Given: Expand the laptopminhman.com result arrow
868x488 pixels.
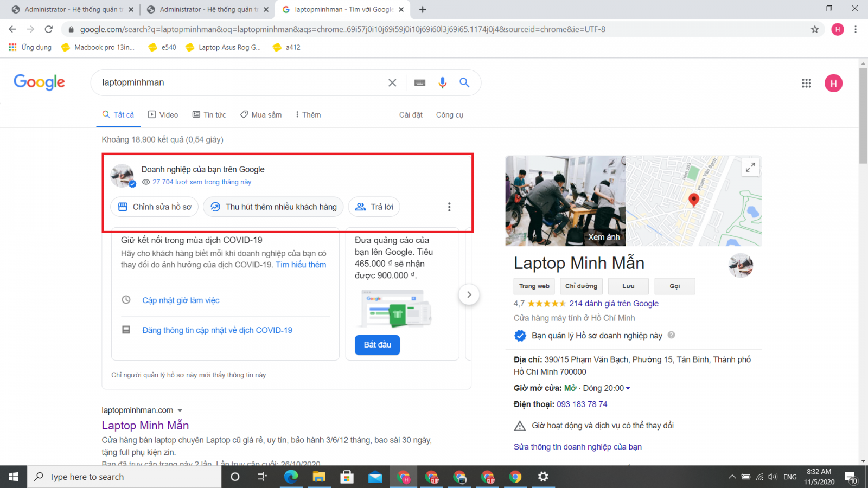Looking at the screenshot, I should pyautogui.click(x=180, y=410).
